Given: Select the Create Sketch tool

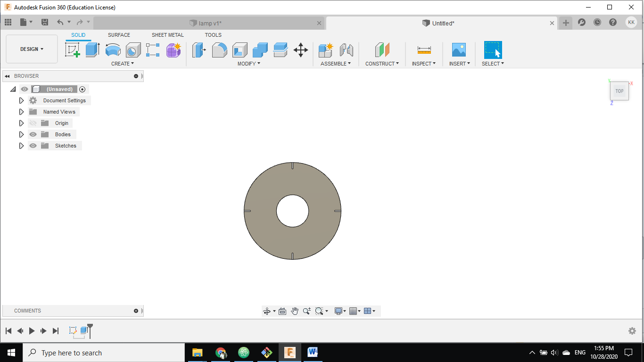Looking at the screenshot, I should [73, 49].
